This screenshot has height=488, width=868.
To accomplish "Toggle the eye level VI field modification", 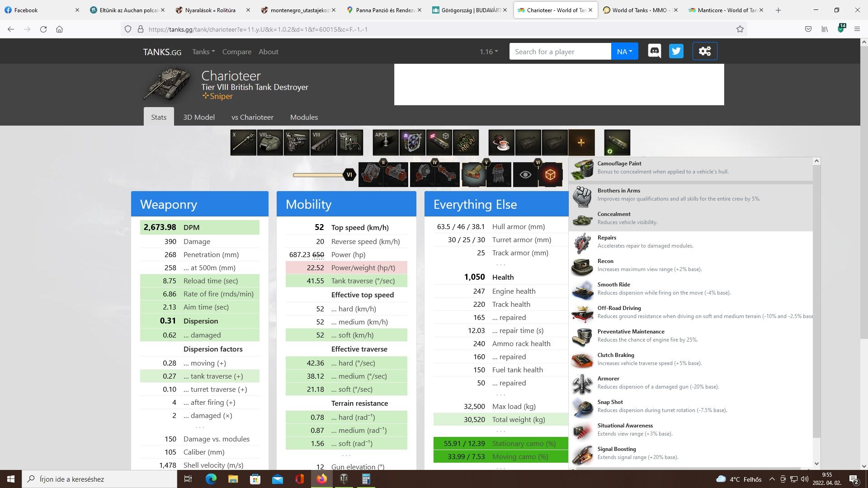I will (525, 174).
